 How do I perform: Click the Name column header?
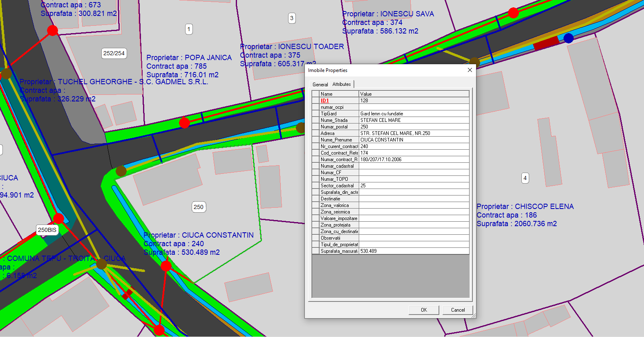pos(339,94)
